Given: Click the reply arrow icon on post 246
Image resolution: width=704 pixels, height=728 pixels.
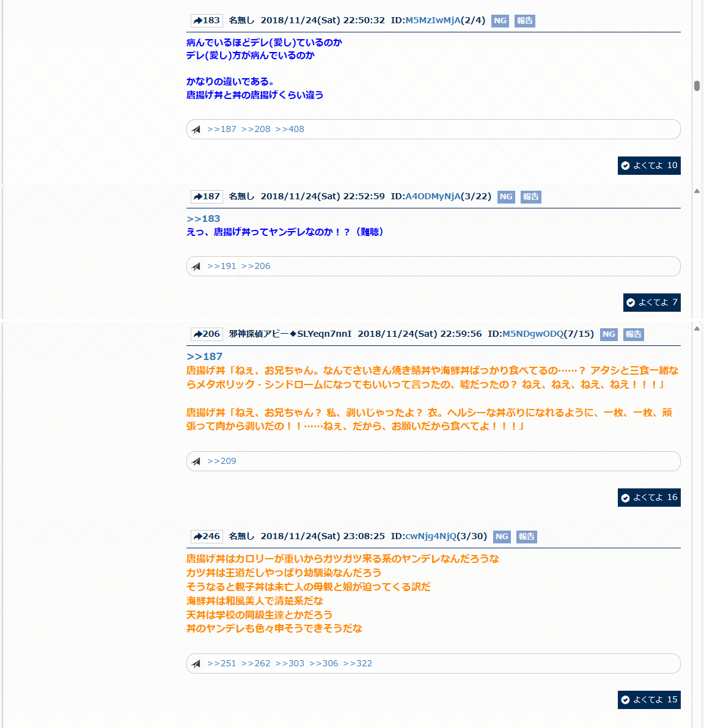Looking at the screenshot, I should coord(197,537).
